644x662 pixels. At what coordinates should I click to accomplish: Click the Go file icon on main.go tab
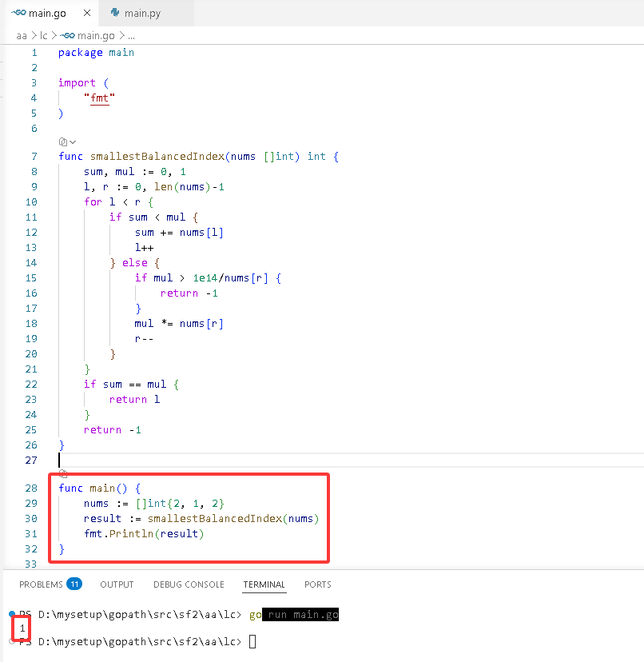[18, 13]
